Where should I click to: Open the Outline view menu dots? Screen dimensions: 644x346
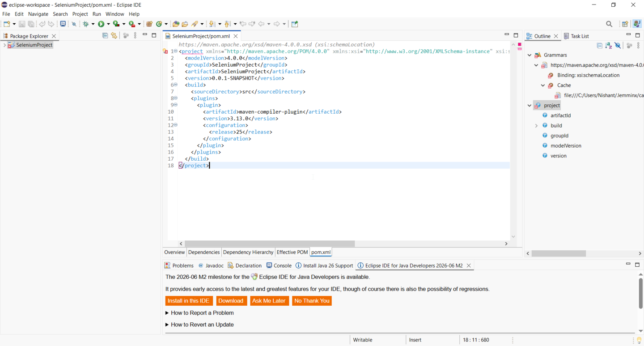click(638, 46)
